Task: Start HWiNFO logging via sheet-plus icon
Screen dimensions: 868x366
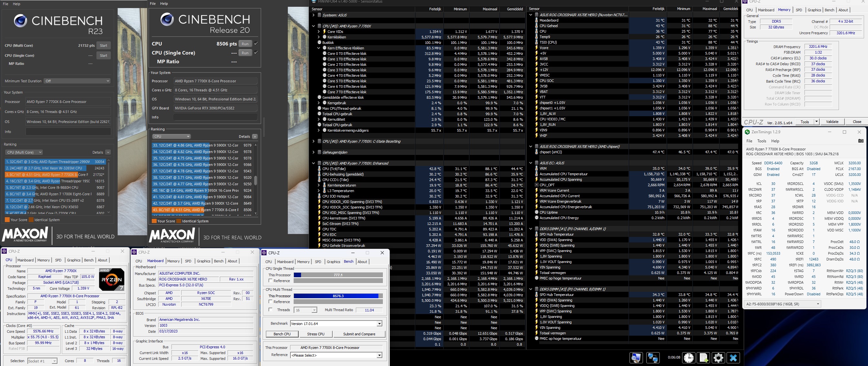Action: pos(704,358)
